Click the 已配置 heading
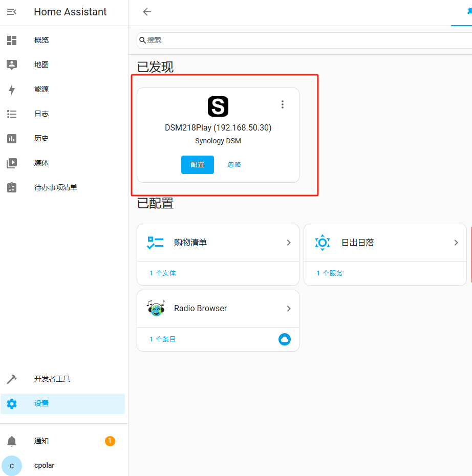 [155, 203]
